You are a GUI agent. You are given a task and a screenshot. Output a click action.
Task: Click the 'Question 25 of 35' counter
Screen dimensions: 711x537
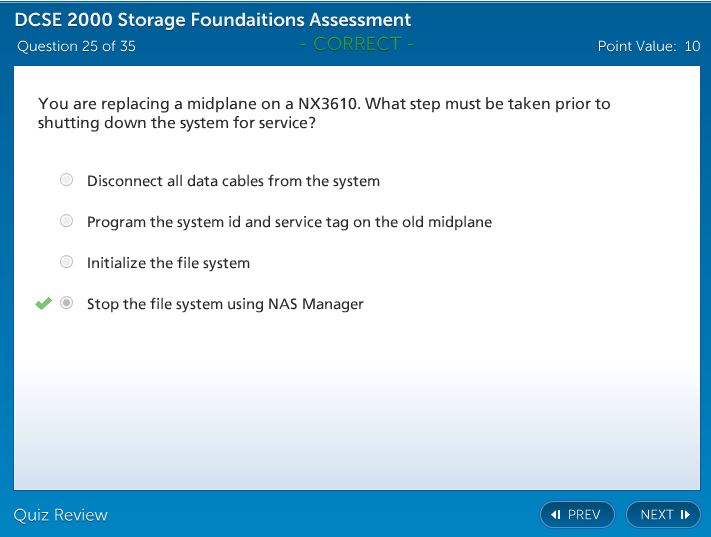tap(76, 46)
